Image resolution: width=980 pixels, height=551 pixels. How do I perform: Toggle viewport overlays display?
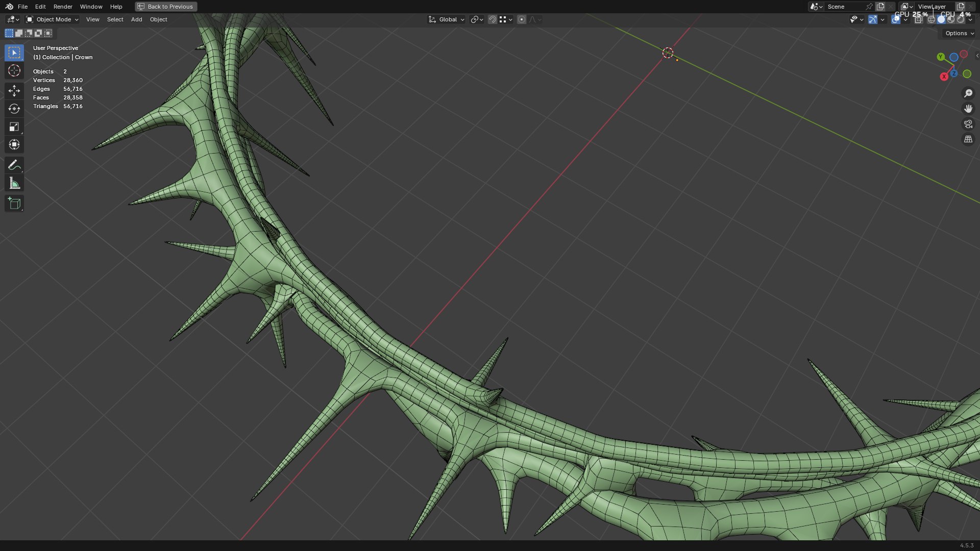[x=895, y=19]
